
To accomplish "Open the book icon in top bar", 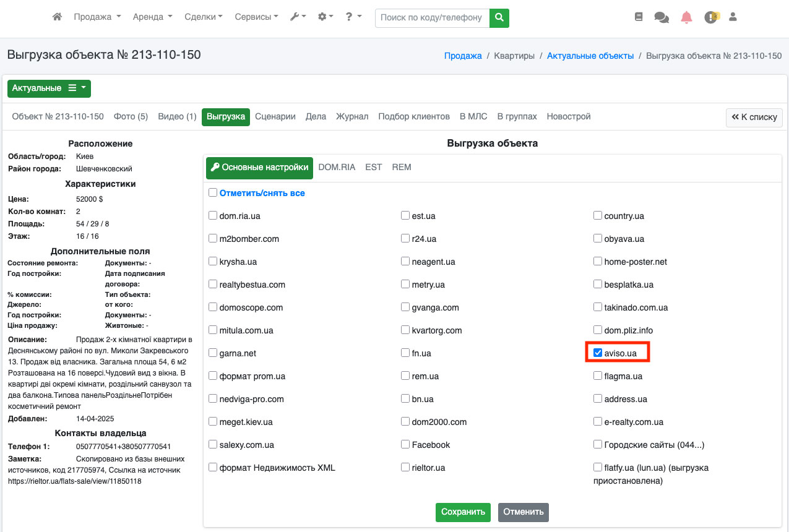I will click(639, 17).
